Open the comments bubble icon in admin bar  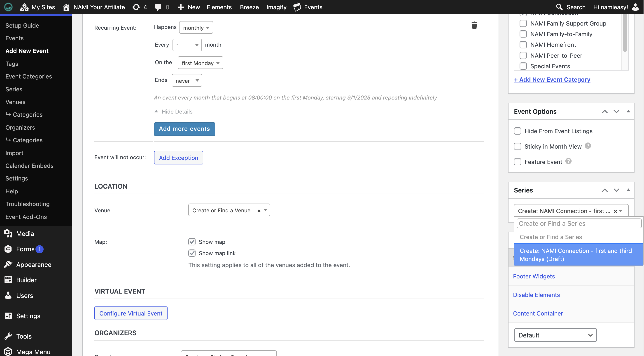[x=158, y=7]
